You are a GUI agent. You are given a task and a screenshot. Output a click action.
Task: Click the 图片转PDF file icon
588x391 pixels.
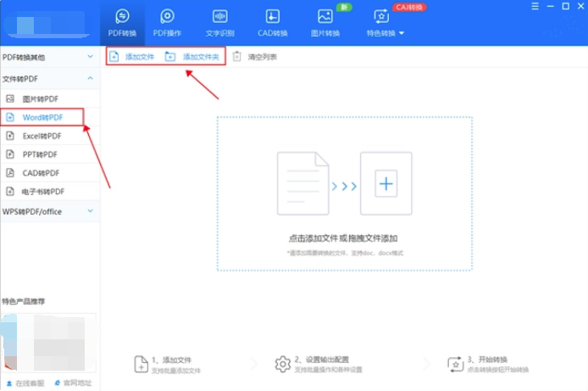point(10,98)
